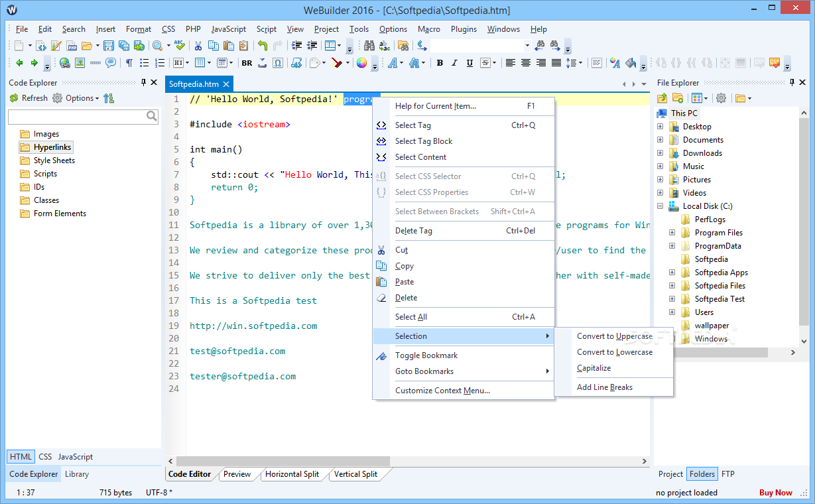
Task: Open the Plugins menu
Action: pyautogui.click(x=464, y=29)
